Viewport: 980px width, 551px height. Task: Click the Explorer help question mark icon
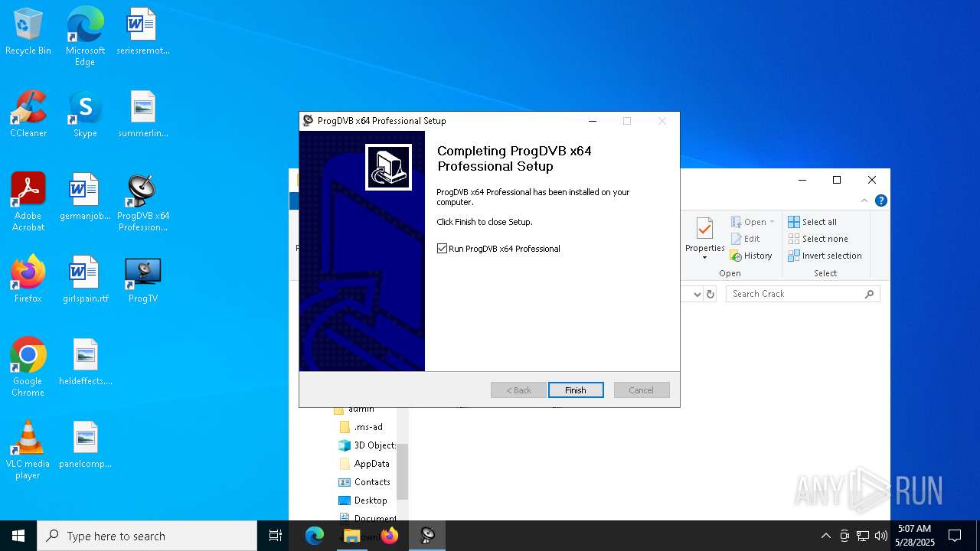(881, 201)
